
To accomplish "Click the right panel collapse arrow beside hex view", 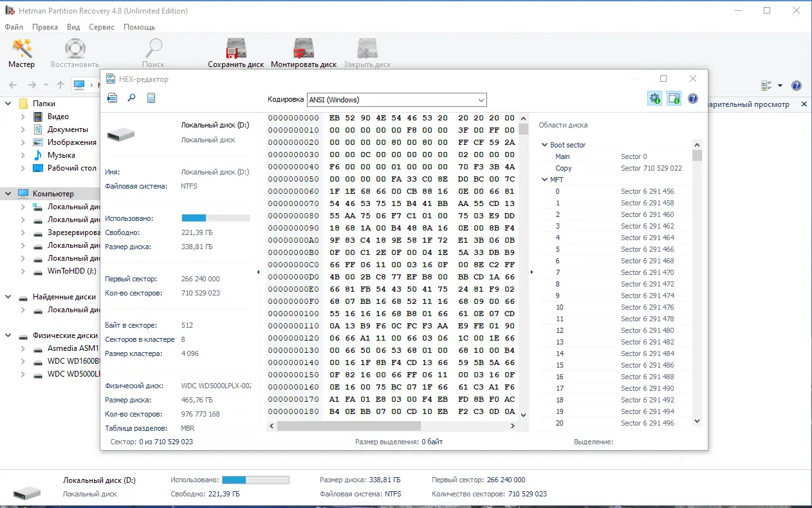I will pyautogui.click(x=531, y=272).
